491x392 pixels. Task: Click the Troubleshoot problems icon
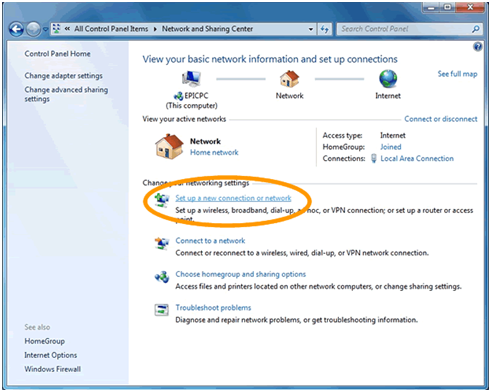pos(162,310)
